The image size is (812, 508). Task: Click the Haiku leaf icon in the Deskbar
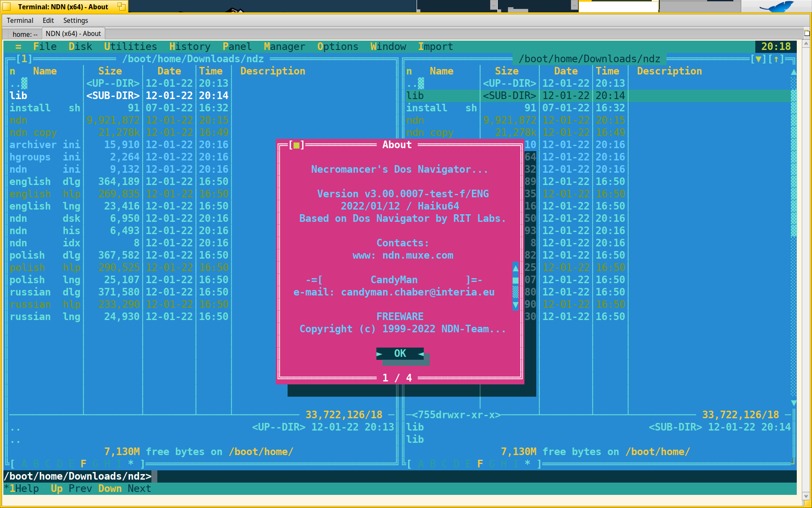click(777, 6)
